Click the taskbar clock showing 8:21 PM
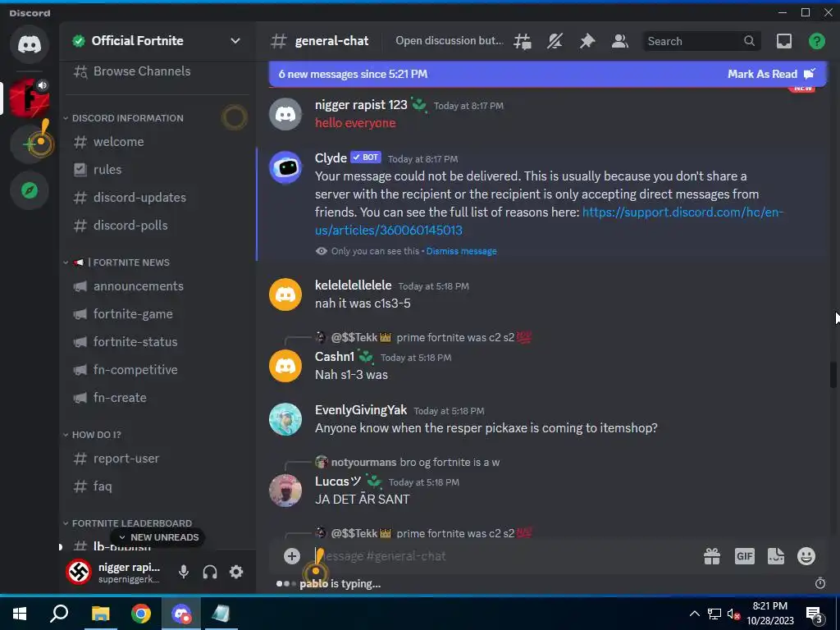840x630 pixels. pos(770,614)
